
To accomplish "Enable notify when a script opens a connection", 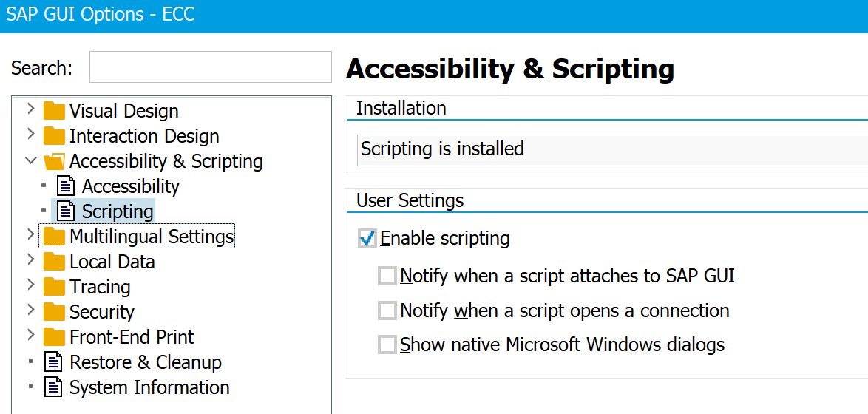I will [x=387, y=310].
